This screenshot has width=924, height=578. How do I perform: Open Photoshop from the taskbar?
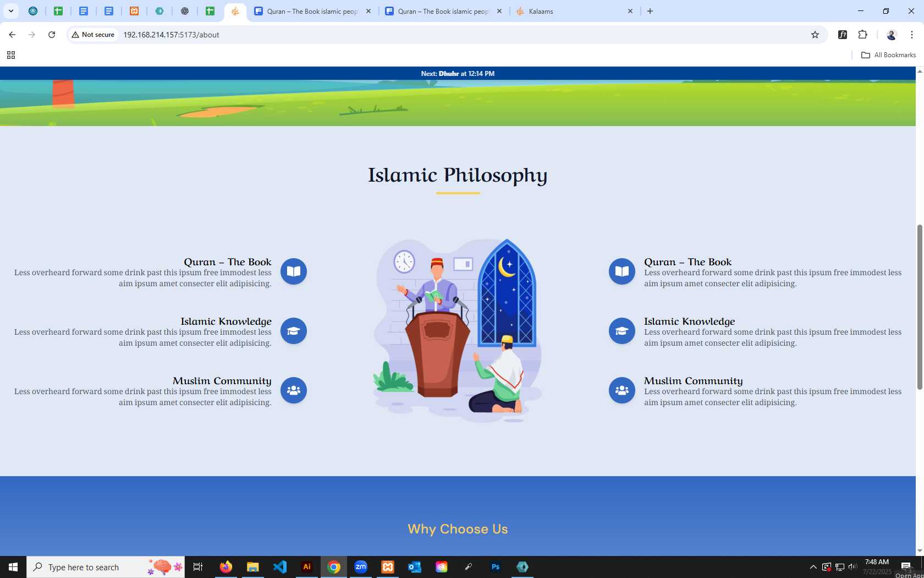tap(496, 567)
